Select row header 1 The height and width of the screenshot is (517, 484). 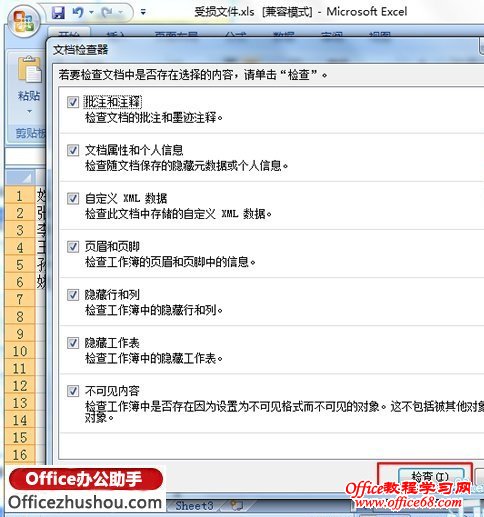[x=20, y=196]
